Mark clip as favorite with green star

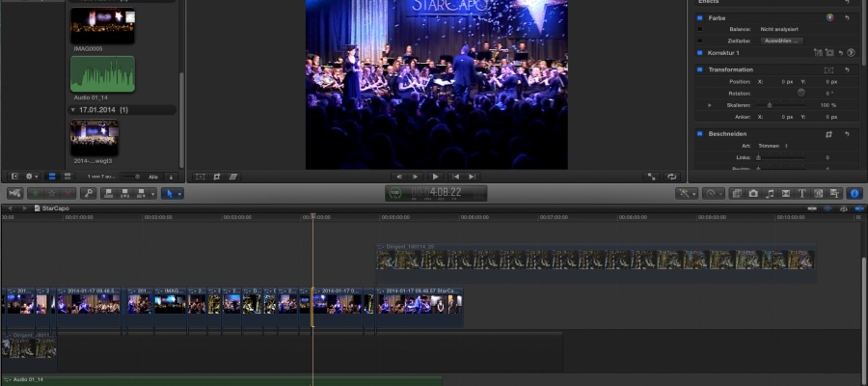pos(36,193)
